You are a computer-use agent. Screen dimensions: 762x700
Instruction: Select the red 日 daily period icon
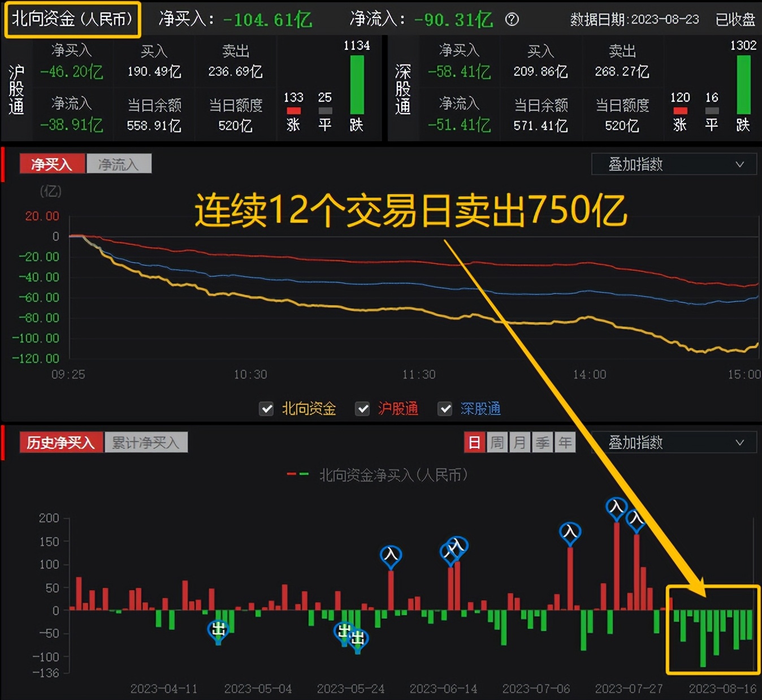tap(474, 442)
